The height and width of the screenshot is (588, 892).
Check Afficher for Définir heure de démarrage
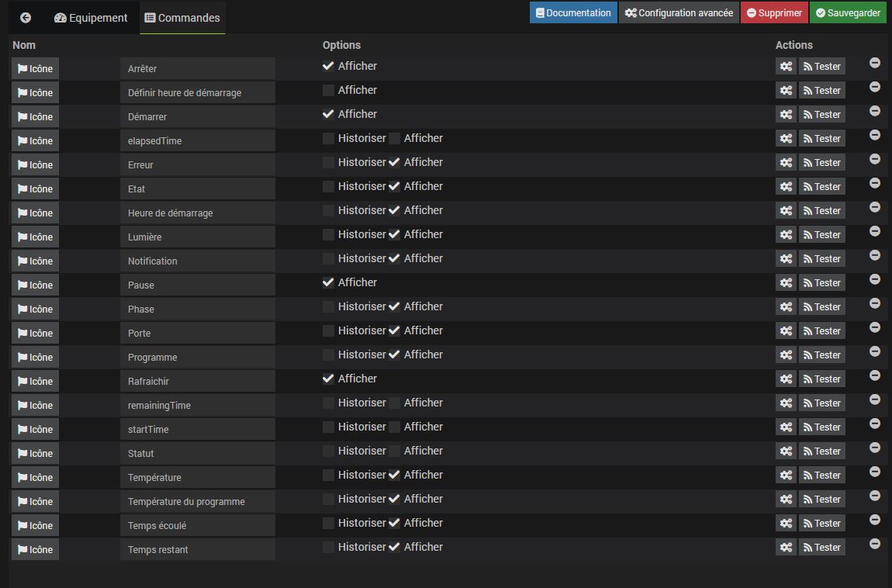328,90
